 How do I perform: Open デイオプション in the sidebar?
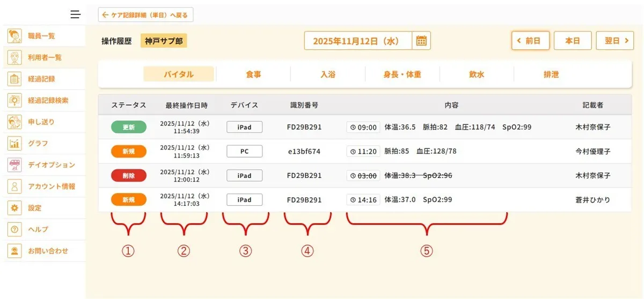(51, 165)
